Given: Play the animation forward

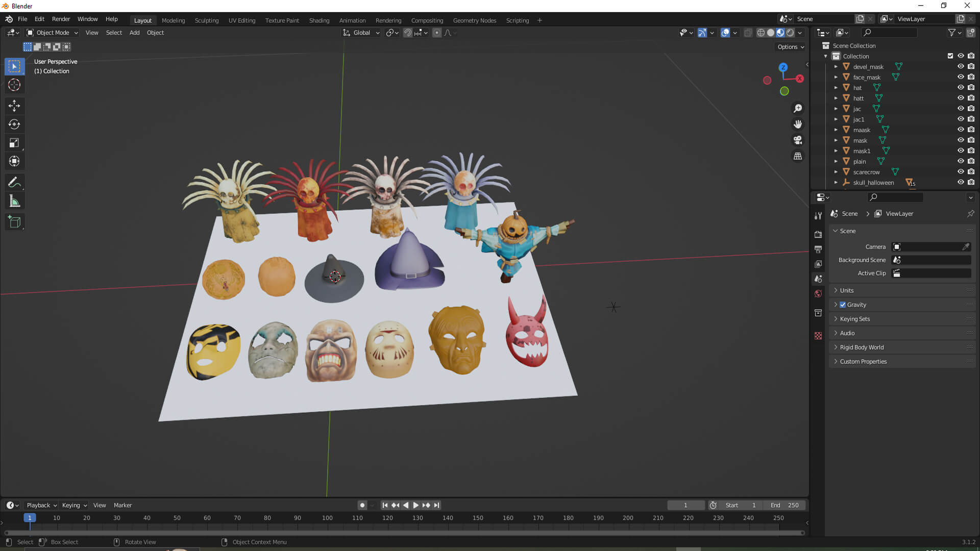Looking at the screenshot, I should (415, 505).
